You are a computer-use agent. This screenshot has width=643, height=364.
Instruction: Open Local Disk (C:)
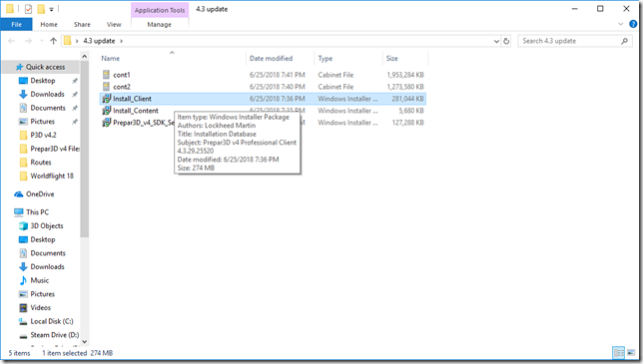[52, 321]
